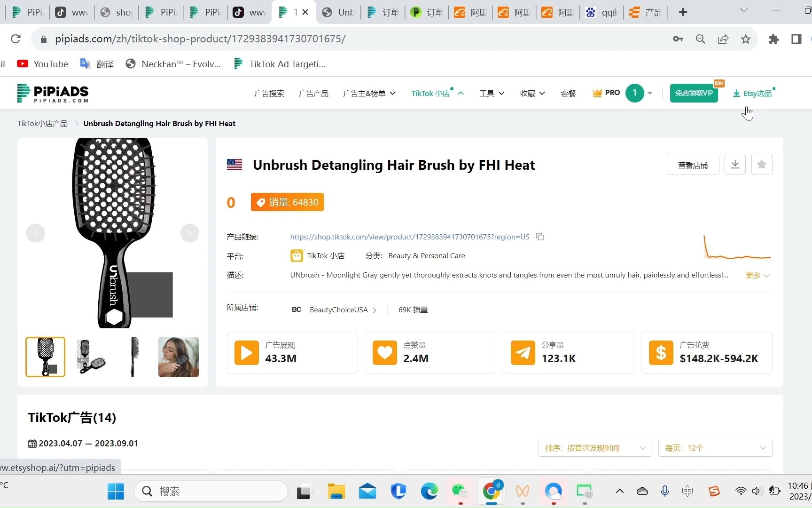This screenshot has height=508, width=812.
Task: Open the Etsy选品 link
Action: pos(752,93)
